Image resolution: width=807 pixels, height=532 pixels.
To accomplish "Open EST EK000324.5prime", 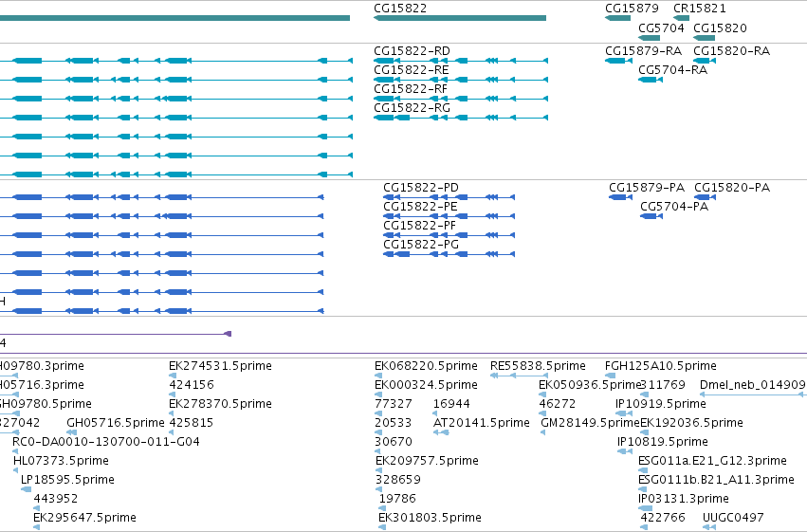I will [426, 385].
